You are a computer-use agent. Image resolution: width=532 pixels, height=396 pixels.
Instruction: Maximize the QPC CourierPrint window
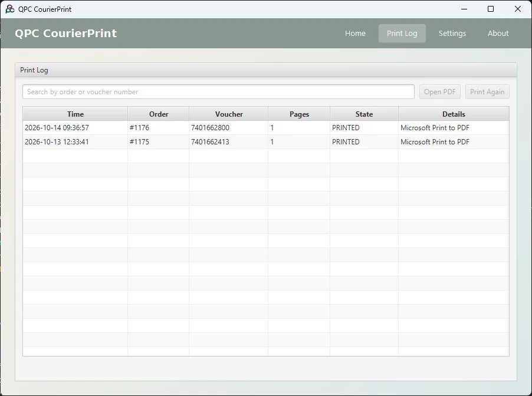(x=491, y=9)
